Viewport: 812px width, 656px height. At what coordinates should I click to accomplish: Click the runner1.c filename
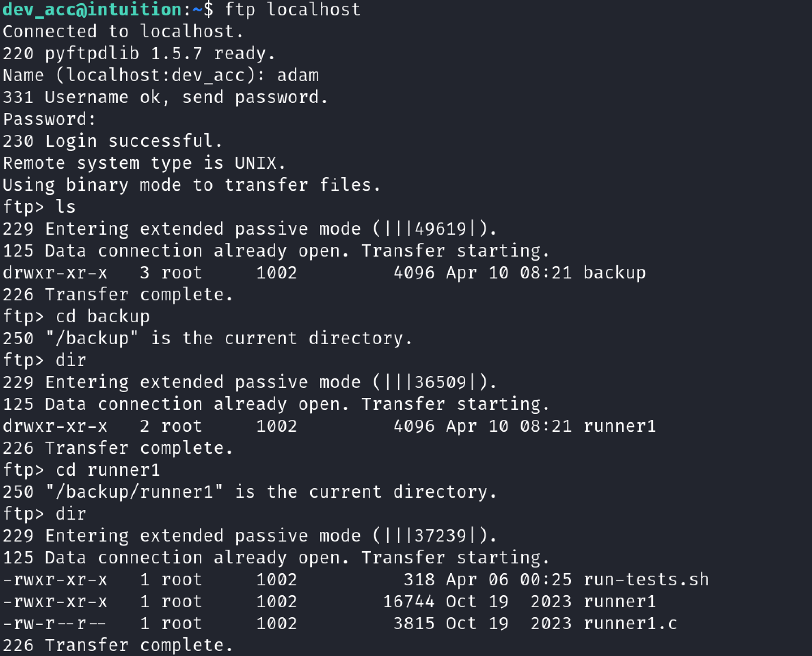(x=630, y=624)
